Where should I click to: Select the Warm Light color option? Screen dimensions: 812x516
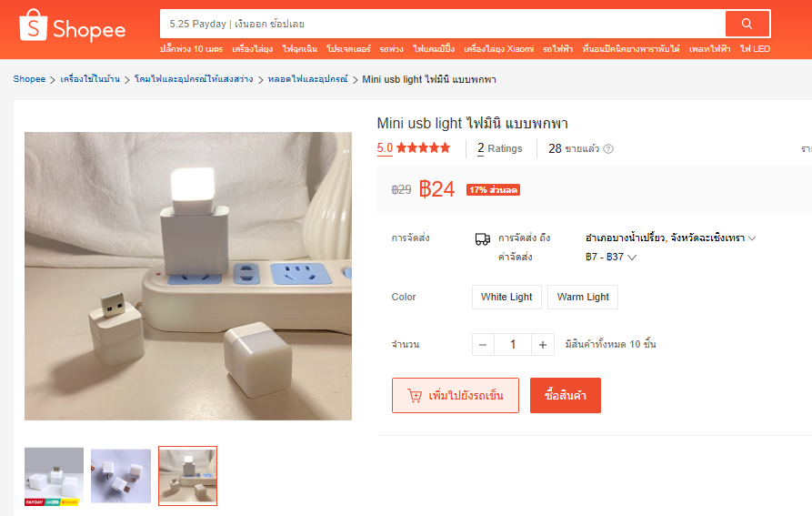tap(583, 297)
